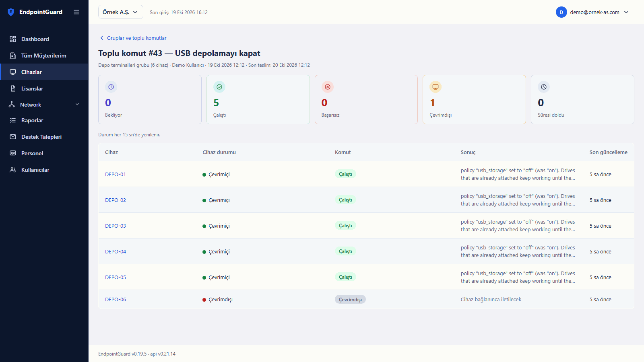
Task: Open device DEPO-01 link
Action: pos(116,175)
